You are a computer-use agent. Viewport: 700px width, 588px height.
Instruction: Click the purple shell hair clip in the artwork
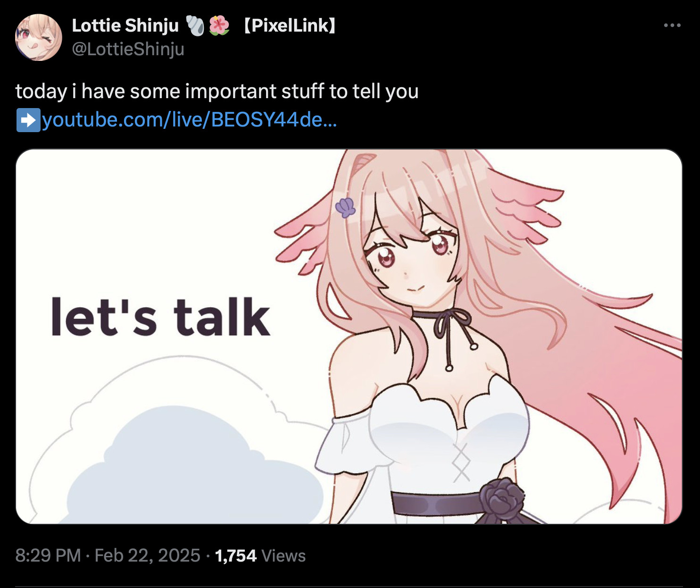coord(345,207)
